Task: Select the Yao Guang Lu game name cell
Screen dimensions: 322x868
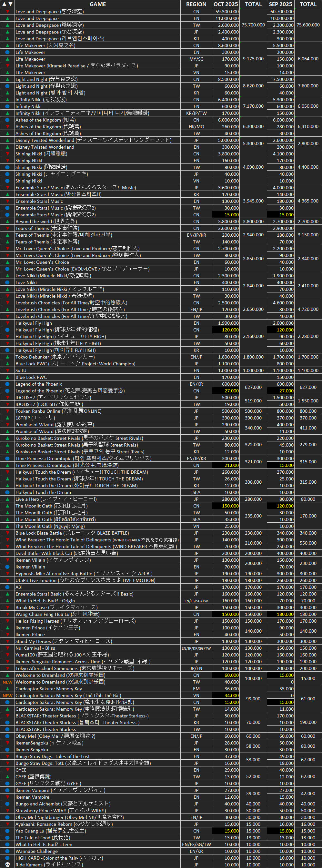Action: 97,831
